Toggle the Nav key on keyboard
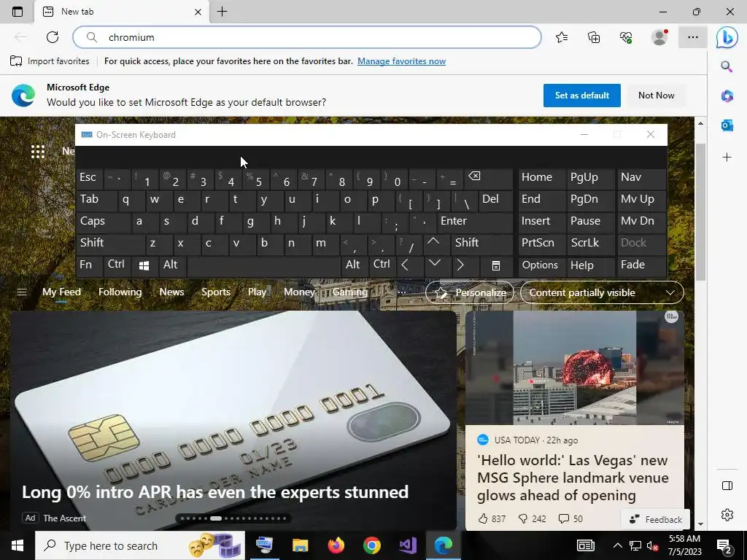This screenshot has height=560, width=747. coord(641,179)
